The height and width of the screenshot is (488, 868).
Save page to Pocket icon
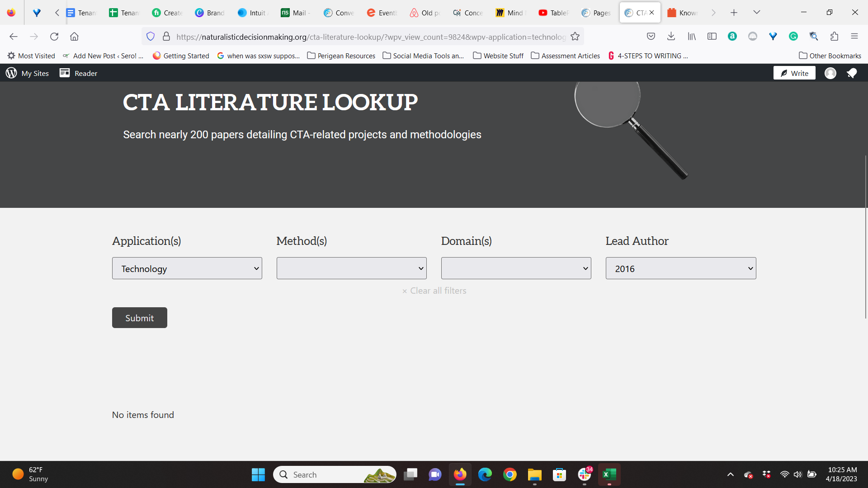click(x=651, y=37)
